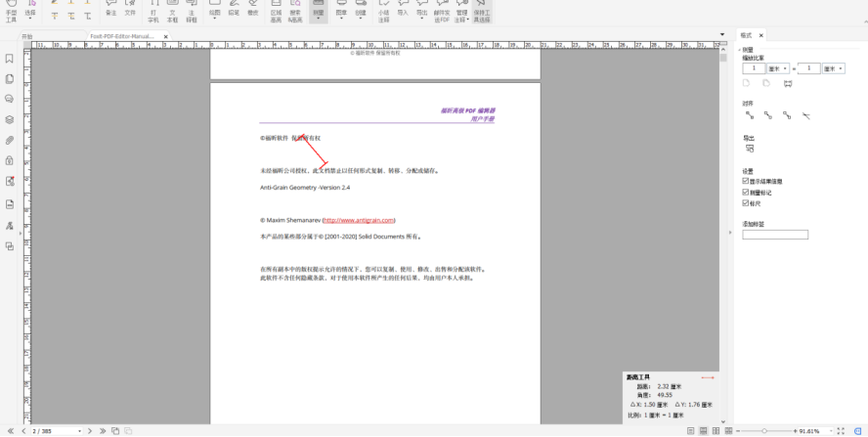Viewport: 868px width, 437px height.
Task: Select the 注释框 callout tool
Action: tap(192, 11)
